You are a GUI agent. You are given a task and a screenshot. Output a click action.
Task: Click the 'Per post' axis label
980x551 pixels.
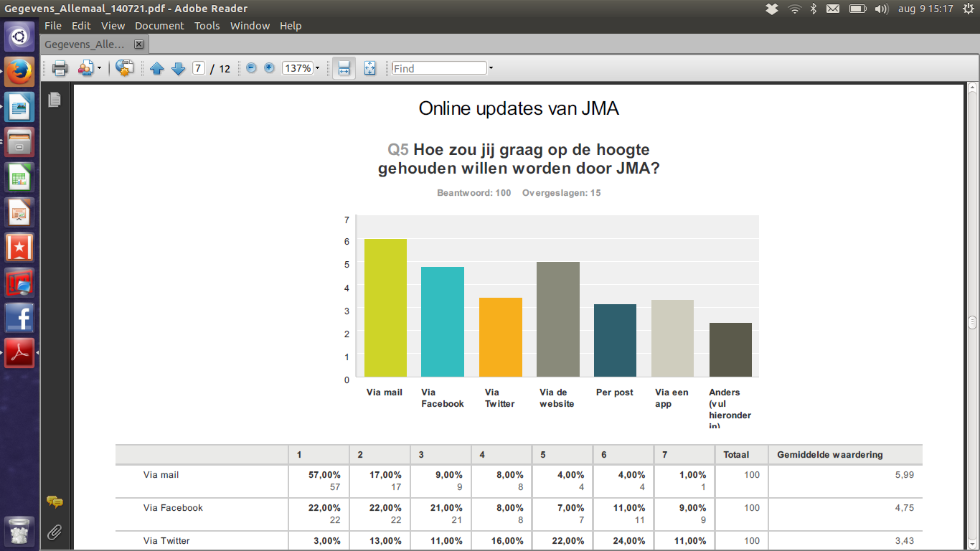615,392
